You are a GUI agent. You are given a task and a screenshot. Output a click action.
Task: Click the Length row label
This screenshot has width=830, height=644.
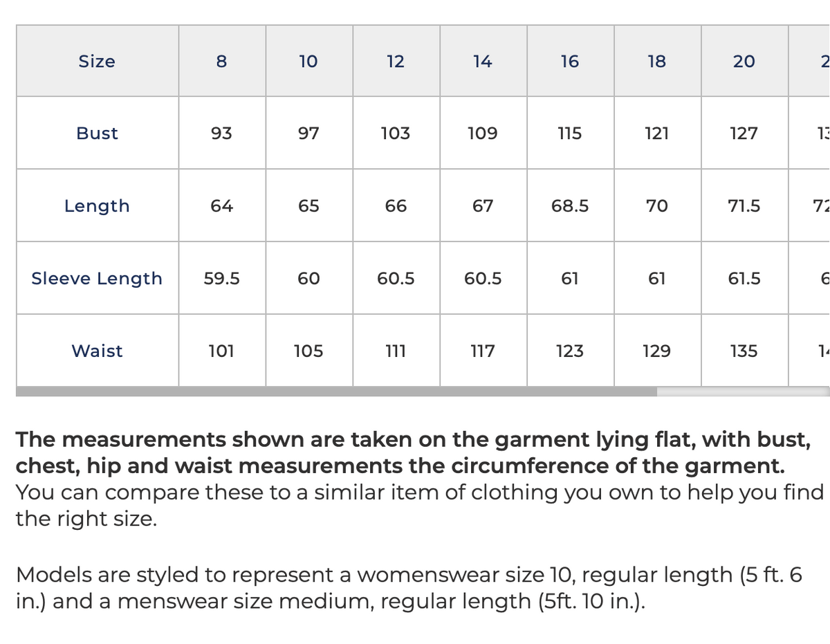98,205
